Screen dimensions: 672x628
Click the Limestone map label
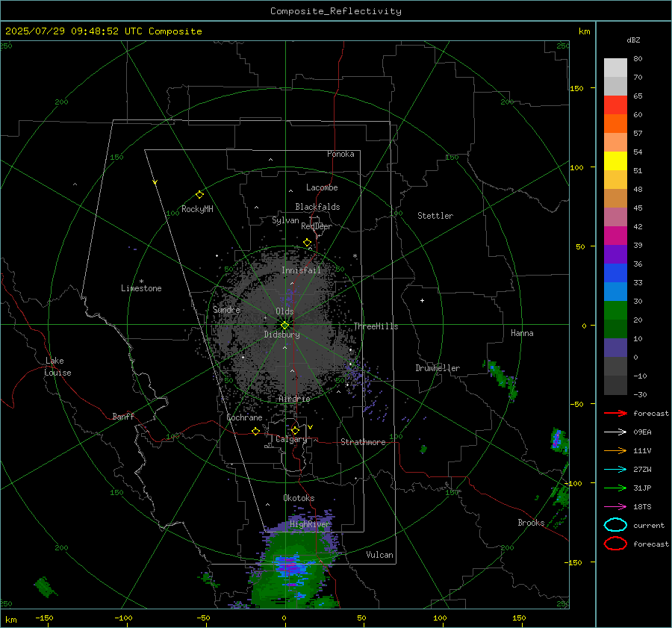click(x=141, y=288)
